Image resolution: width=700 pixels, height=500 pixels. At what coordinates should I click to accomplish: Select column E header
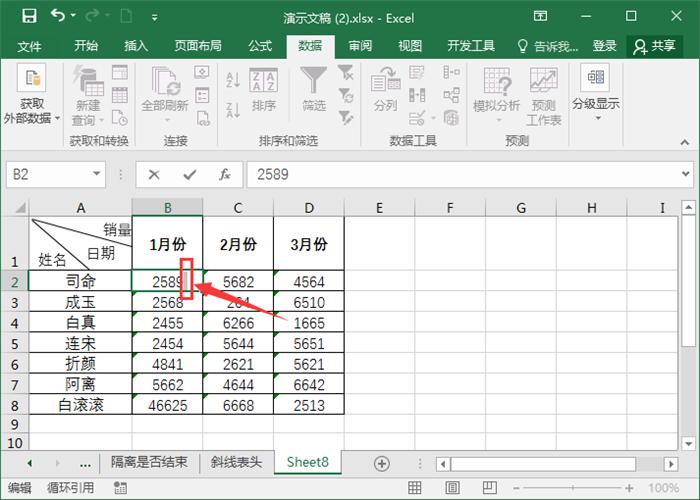[x=379, y=208]
